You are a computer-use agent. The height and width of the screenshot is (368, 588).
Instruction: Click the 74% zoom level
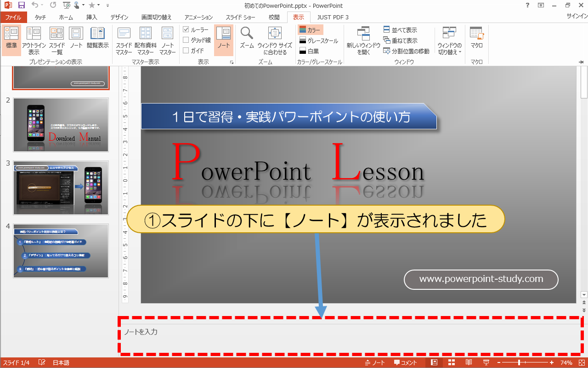click(x=566, y=363)
